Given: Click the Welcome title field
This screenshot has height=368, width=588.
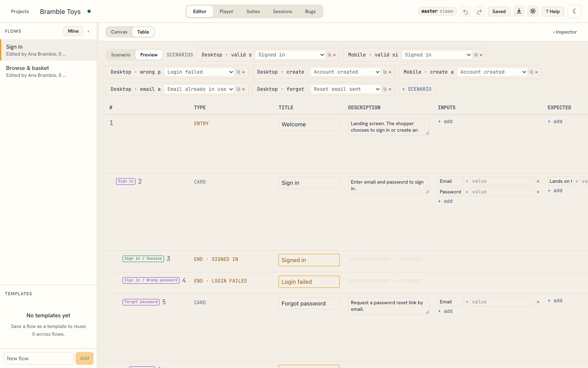Looking at the screenshot, I should tap(309, 124).
